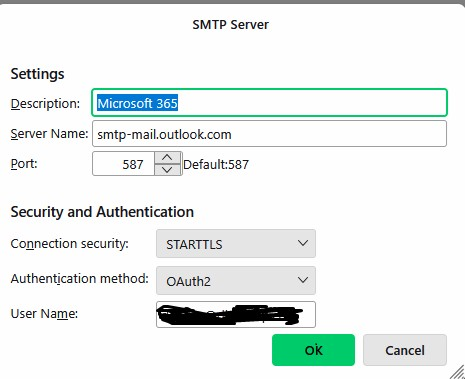Viewport: 465px width, 379px height.
Task: Click the Server Name label
Action: [x=49, y=134]
